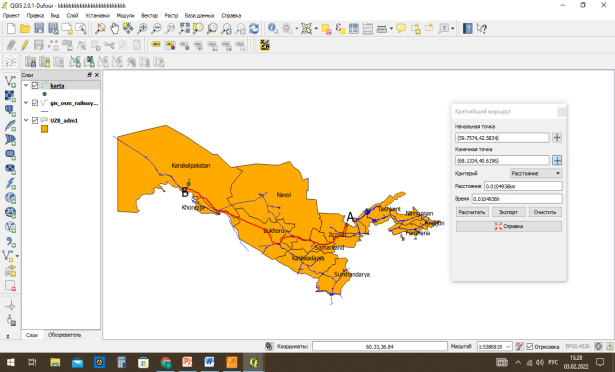
Task: Toggle extents display icon beside coordinates label
Action: (269, 346)
